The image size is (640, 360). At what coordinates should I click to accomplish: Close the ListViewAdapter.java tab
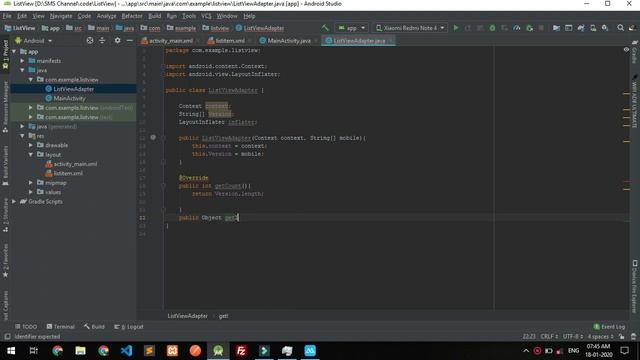tap(391, 41)
